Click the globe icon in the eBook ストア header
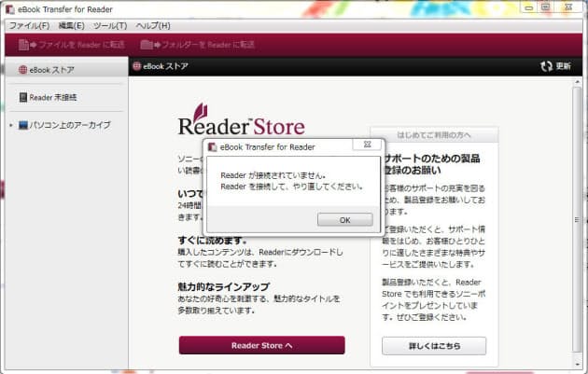 click(137, 66)
